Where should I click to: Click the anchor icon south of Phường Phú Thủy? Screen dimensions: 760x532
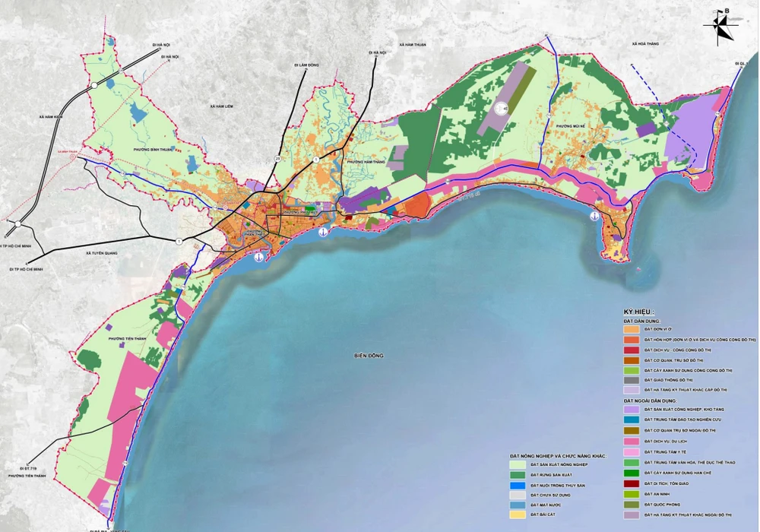tap(322, 232)
